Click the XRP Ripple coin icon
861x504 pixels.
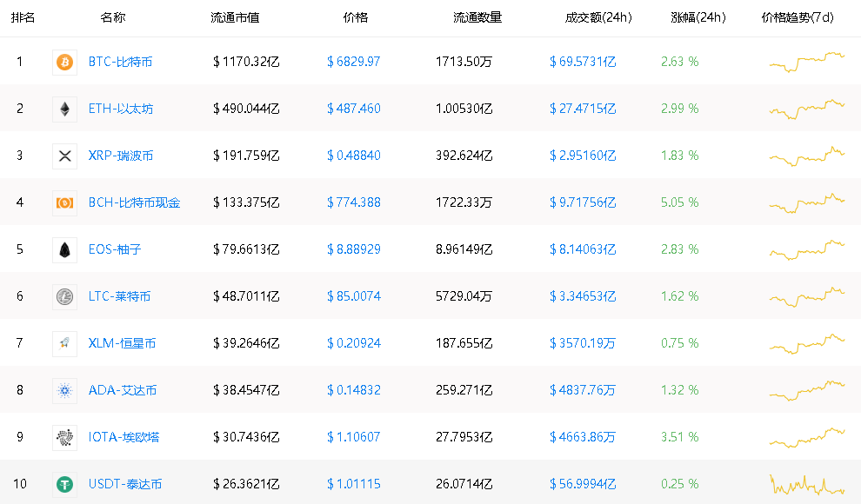(65, 156)
